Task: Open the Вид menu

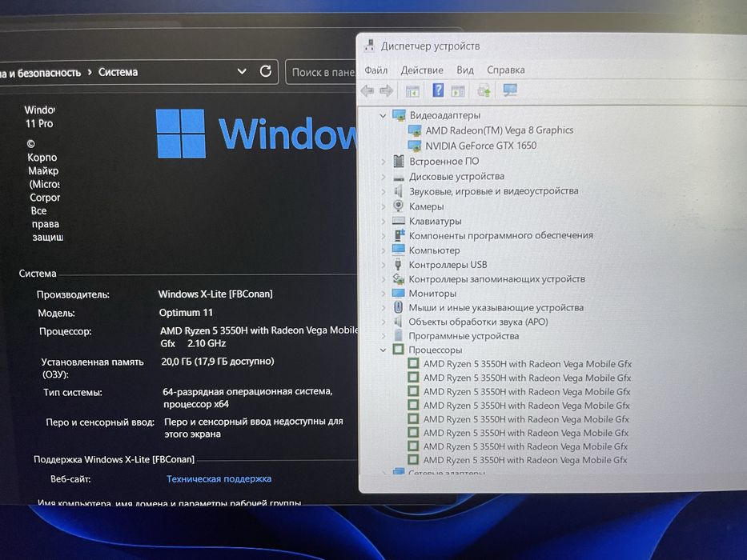Action: pyautogui.click(x=465, y=70)
